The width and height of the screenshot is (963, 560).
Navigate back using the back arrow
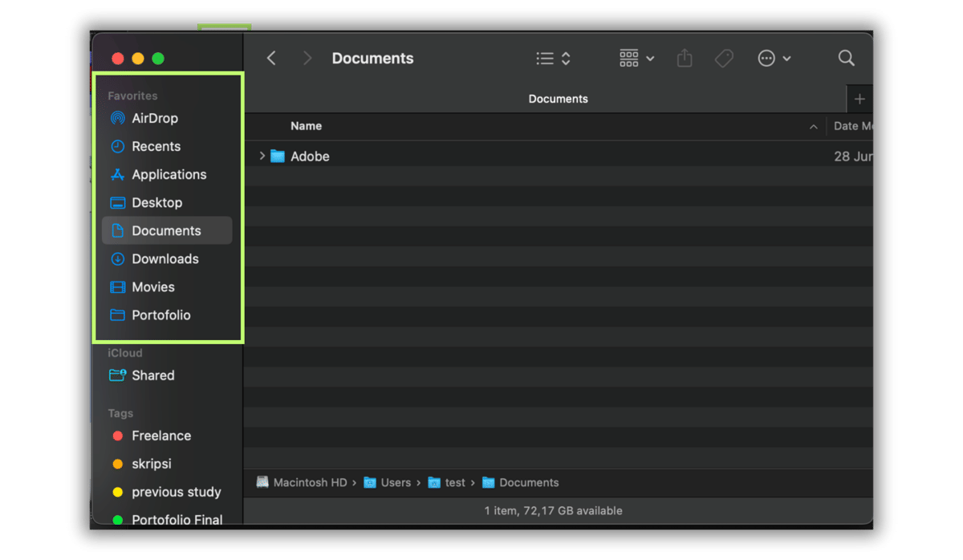270,58
